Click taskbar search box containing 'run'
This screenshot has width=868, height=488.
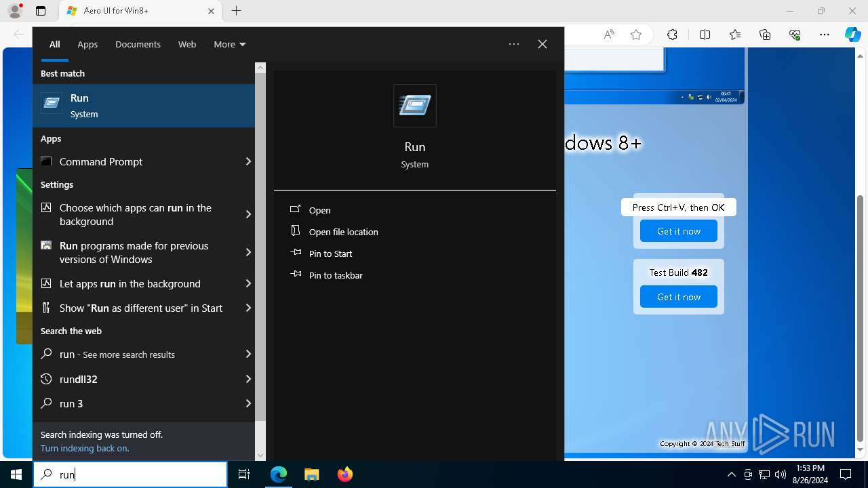click(130, 474)
